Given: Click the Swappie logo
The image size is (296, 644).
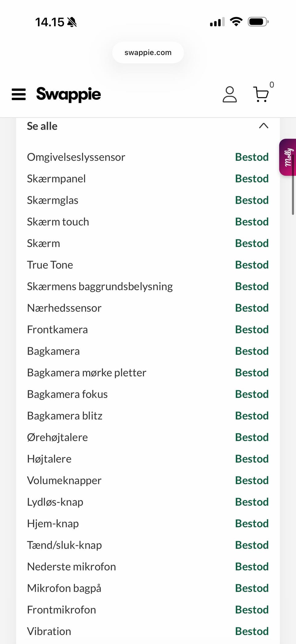Looking at the screenshot, I should (68, 94).
